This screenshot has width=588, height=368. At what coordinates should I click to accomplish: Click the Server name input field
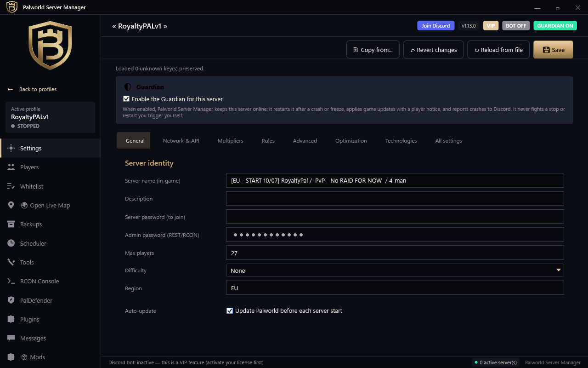[395, 180]
